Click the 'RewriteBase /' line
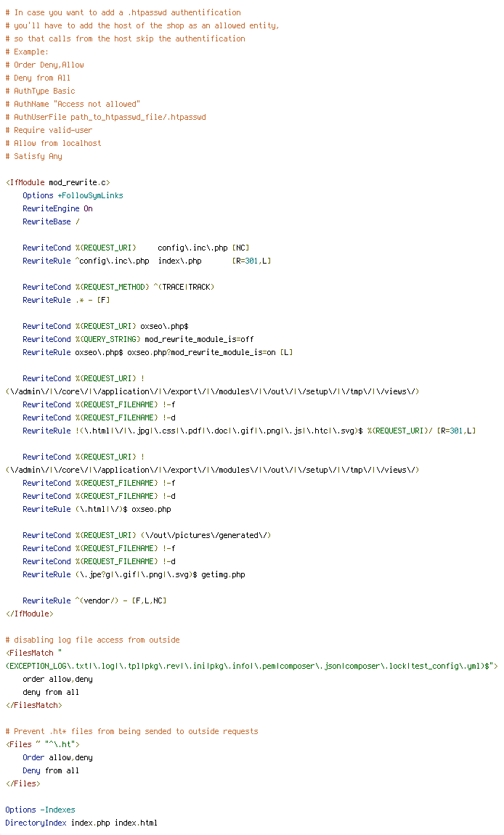This screenshot has height=835, width=504. pos(51,221)
